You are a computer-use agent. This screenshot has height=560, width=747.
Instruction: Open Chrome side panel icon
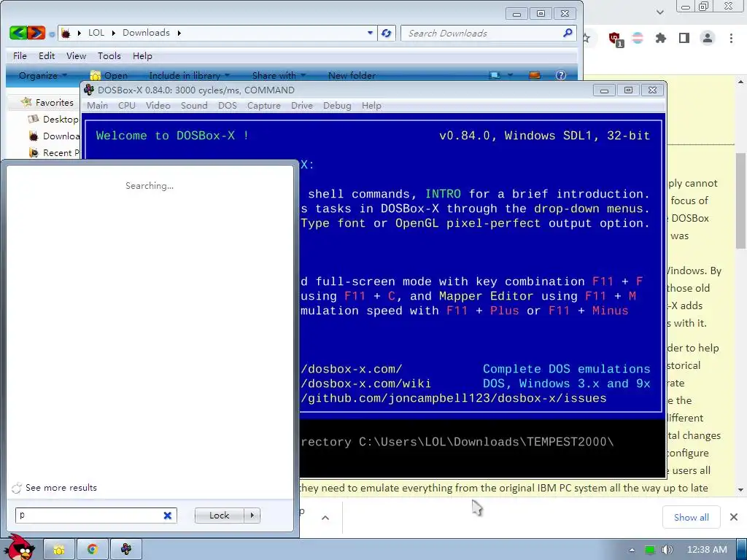tap(684, 38)
